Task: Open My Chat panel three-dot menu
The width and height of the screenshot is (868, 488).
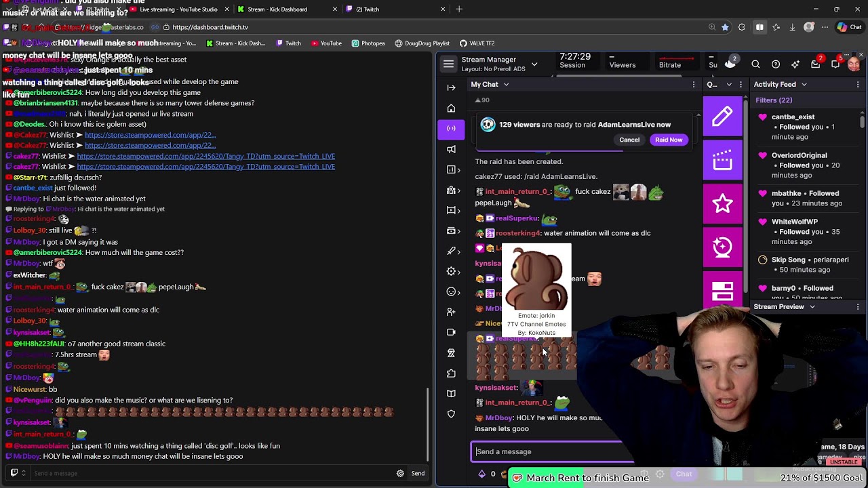Action: tap(694, 84)
